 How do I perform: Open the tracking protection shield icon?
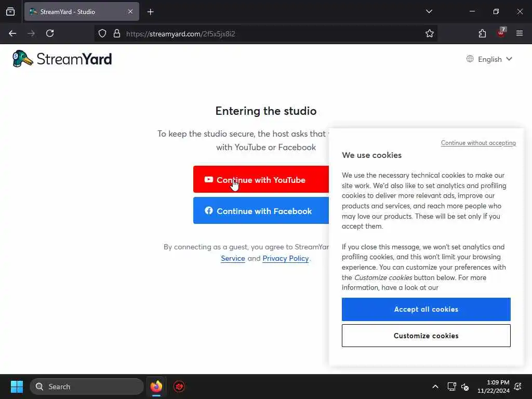tap(102, 33)
